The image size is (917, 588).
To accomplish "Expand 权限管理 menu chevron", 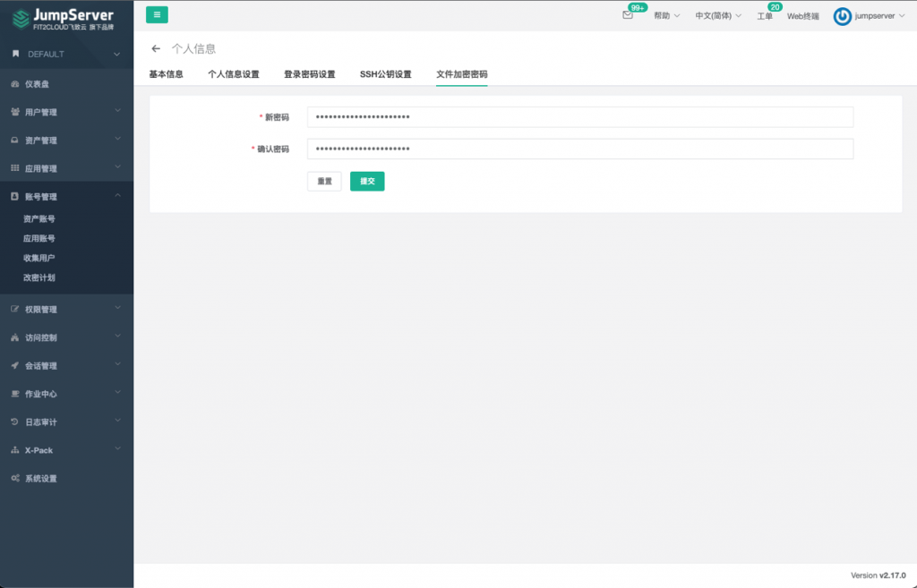I will 117,308.
